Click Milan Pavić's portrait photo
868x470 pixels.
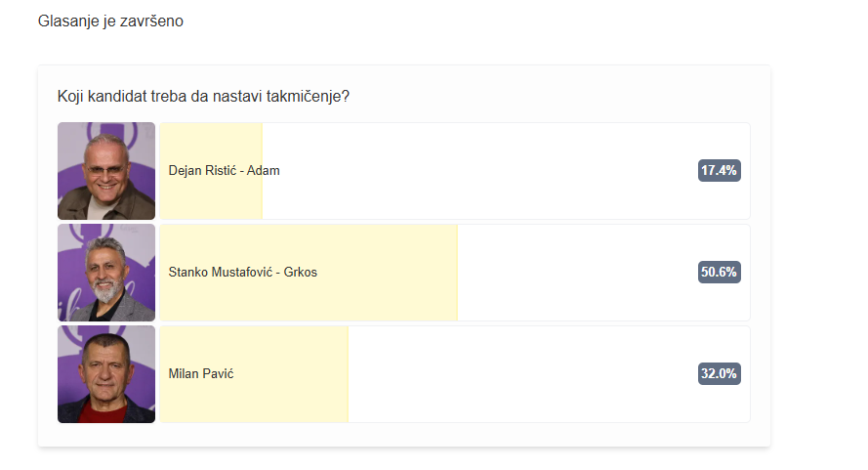106,374
